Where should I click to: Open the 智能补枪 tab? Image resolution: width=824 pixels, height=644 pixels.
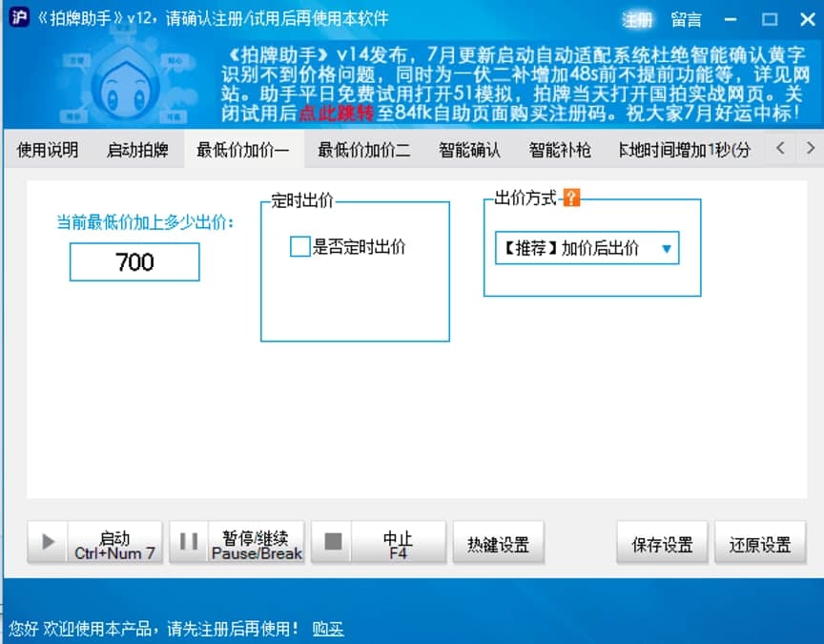[559, 150]
